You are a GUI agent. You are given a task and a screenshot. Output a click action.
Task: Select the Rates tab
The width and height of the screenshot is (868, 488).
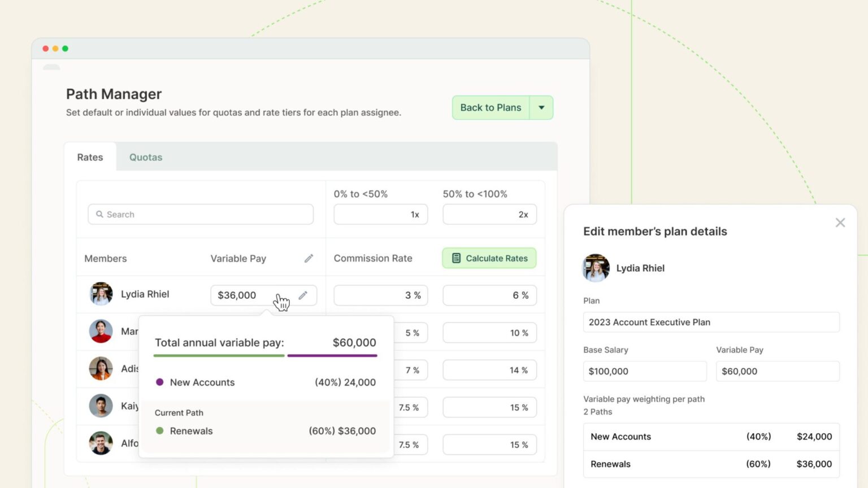90,157
